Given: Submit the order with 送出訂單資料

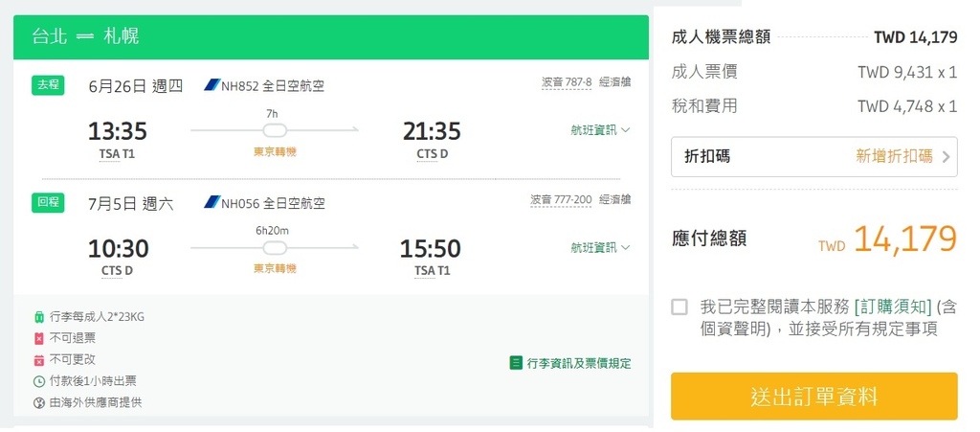Looking at the screenshot, I should [814, 396].
